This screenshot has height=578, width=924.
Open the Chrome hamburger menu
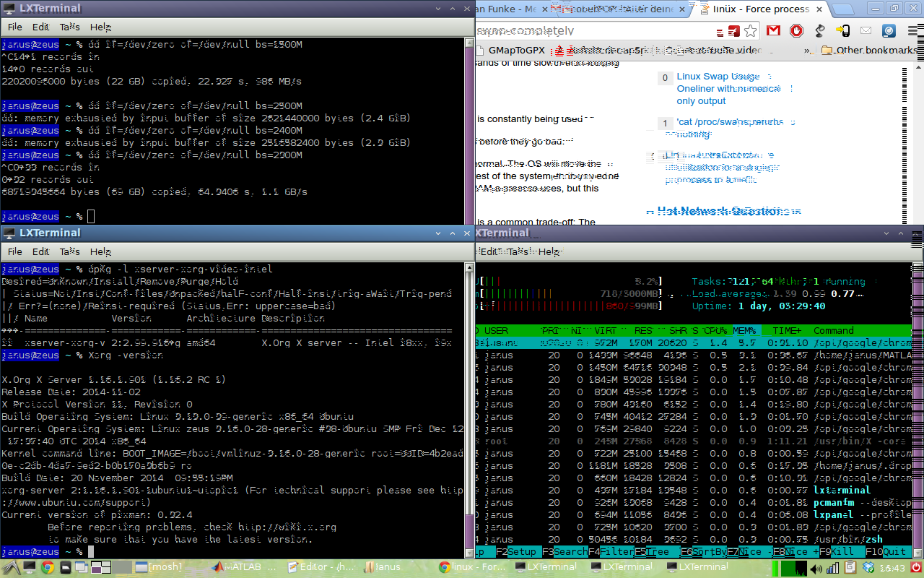[912, 31]
